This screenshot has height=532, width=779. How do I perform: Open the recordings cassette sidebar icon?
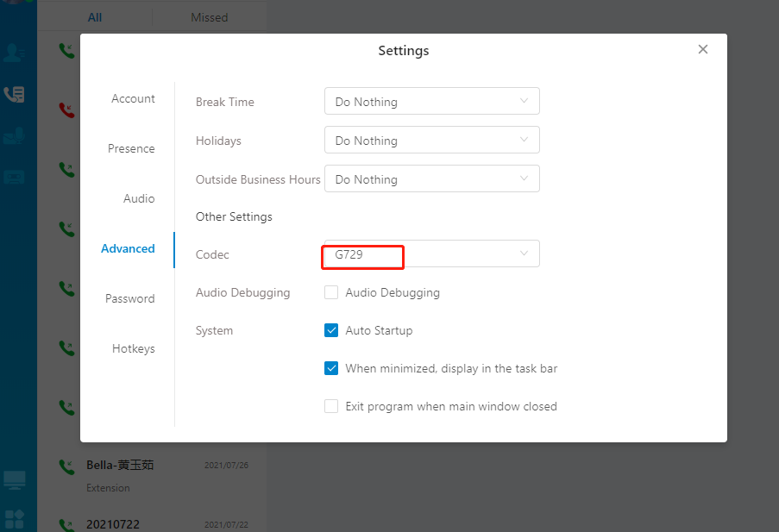(14, 177)
